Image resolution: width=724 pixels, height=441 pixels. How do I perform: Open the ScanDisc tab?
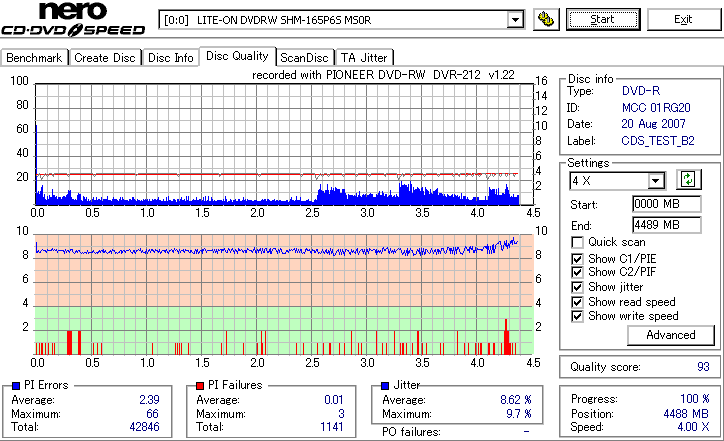coord(304,58)
